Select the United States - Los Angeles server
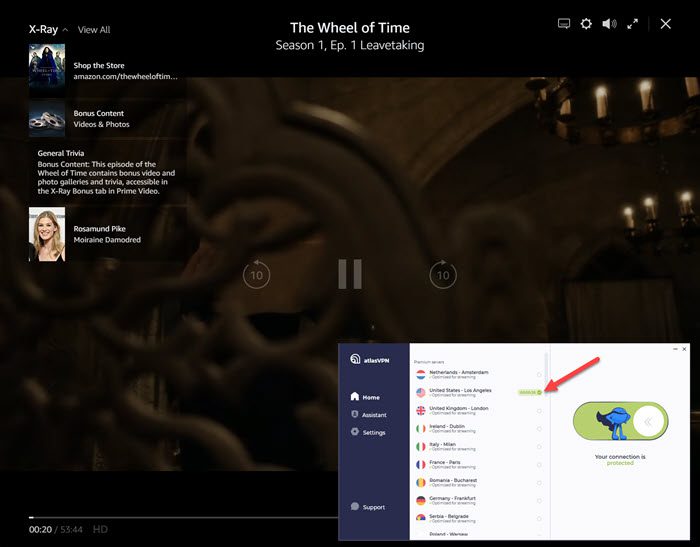 click(479, 392)
